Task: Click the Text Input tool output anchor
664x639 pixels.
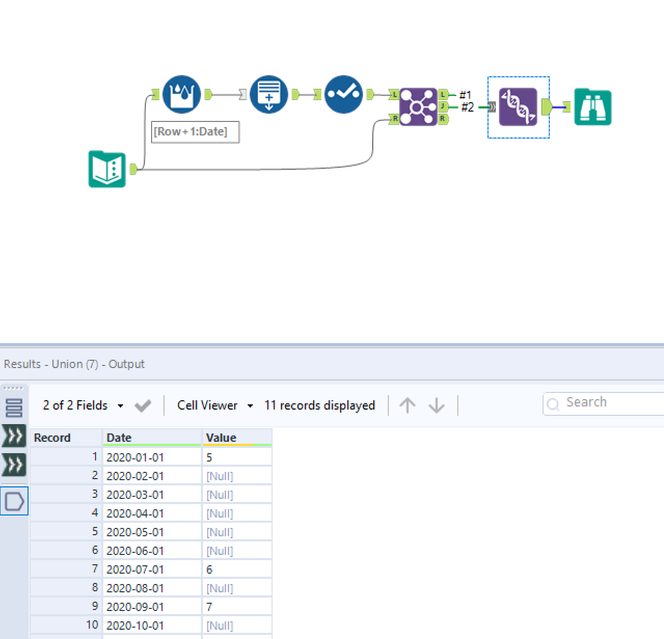Action: [133, 169]
